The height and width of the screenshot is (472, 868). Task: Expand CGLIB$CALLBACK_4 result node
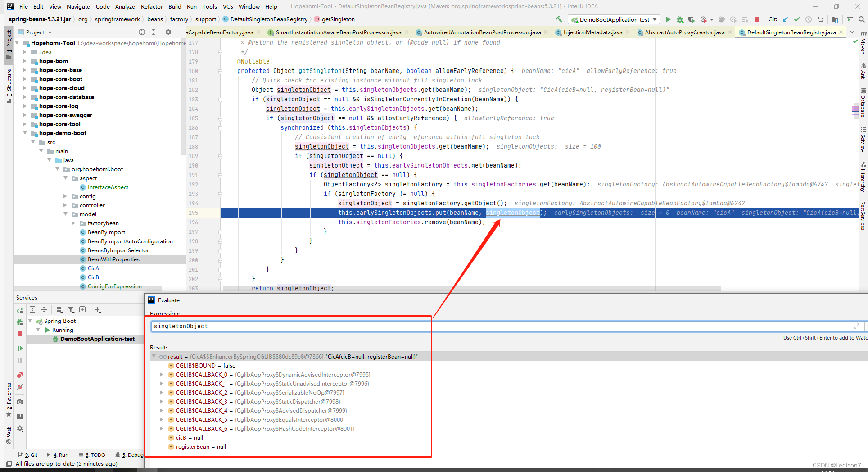coord(162,410)
